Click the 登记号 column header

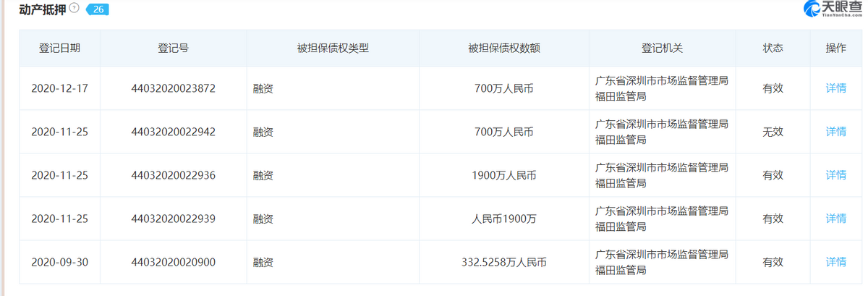pyautogui.click(x=174, y=48)
